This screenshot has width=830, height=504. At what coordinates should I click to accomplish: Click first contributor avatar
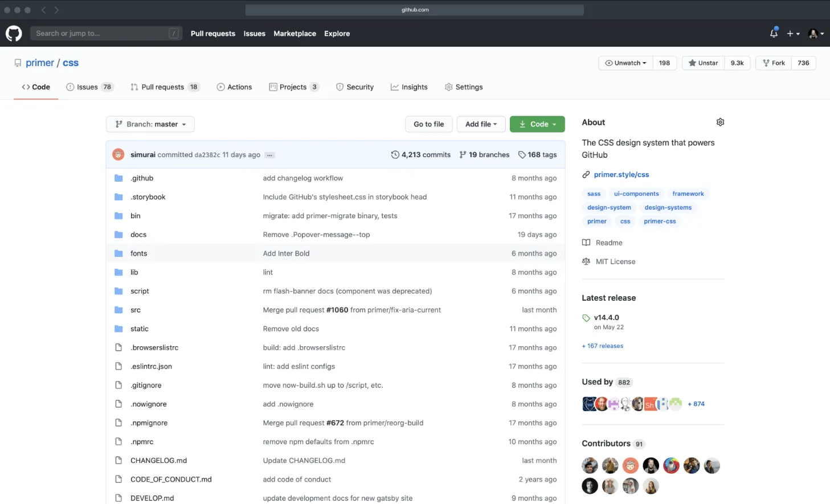590,466
